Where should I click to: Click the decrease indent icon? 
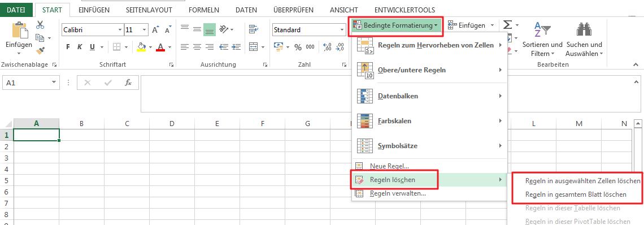[x=224, y=47]
